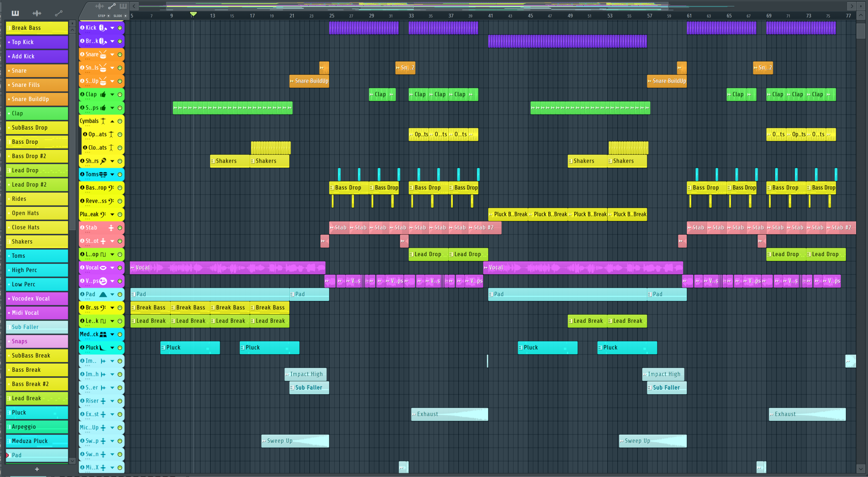Expand the Pluck track group arrow
The image size is (868, 477).
[112, 347]
